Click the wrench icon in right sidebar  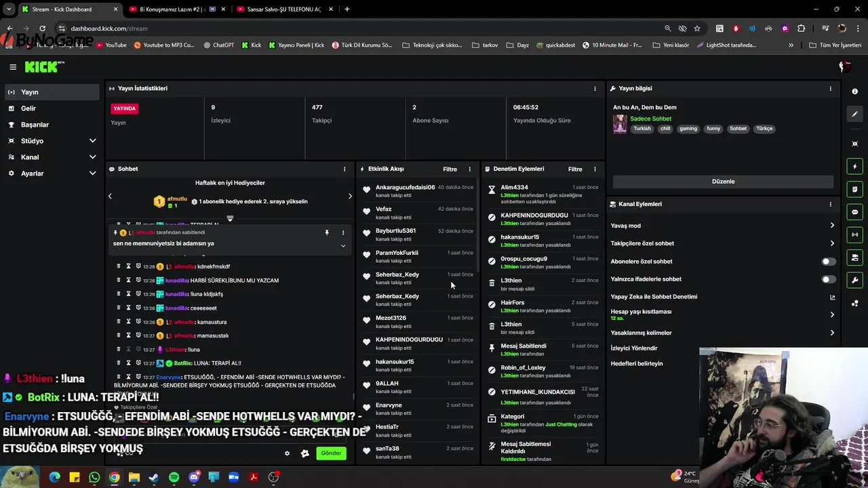coord(854,280)
